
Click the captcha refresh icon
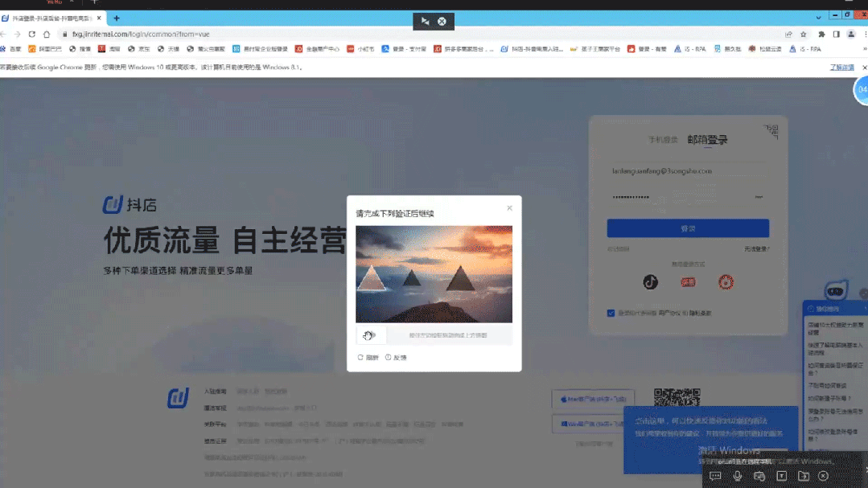pos(360,357)
